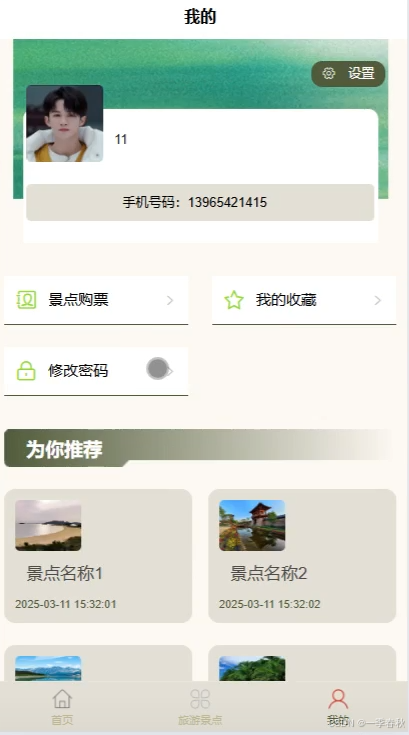This screenshot has height=735, width=409.
Task: Click the 手机号码 13965421415 bar
Action: point(200,202)
